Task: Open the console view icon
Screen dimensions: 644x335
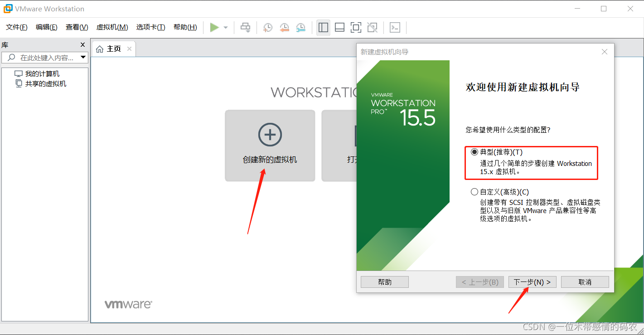Action: click(395, 28)
